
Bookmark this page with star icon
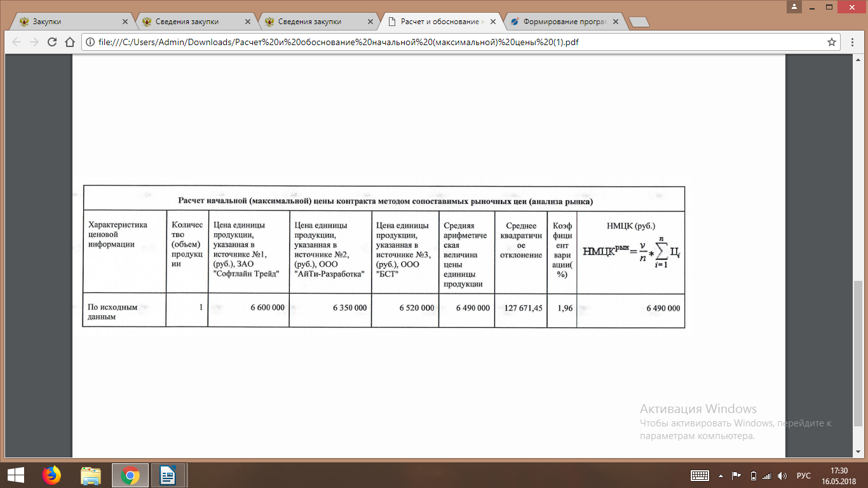coord(832,43)
